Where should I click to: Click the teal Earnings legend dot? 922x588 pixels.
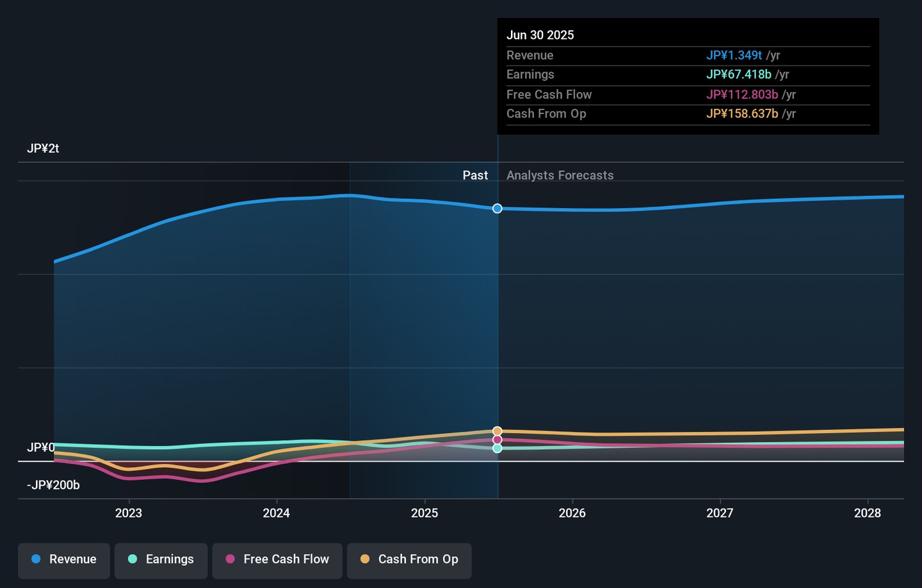[x=133, y=559]
